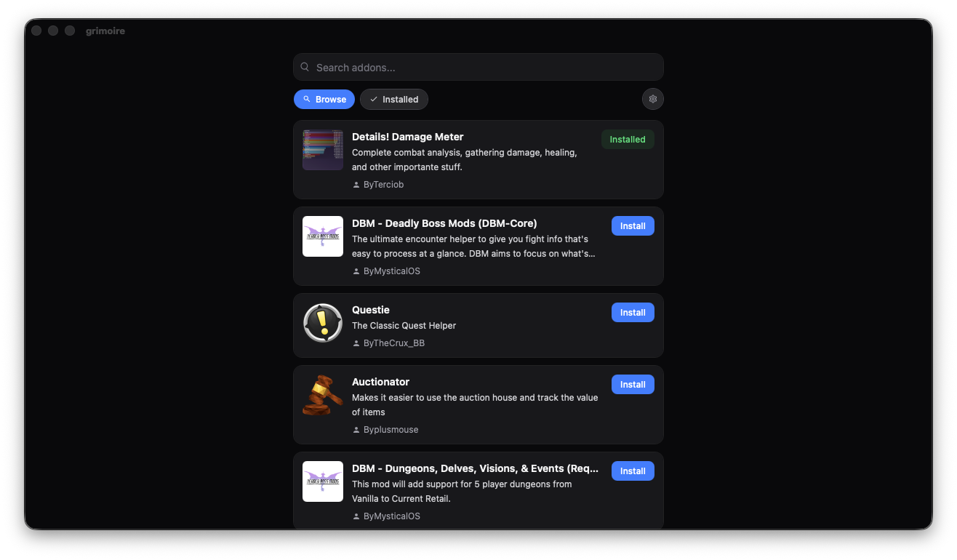Install the Questie addon
The height and width of the screenshot is (560, 957).
point(633,313)
